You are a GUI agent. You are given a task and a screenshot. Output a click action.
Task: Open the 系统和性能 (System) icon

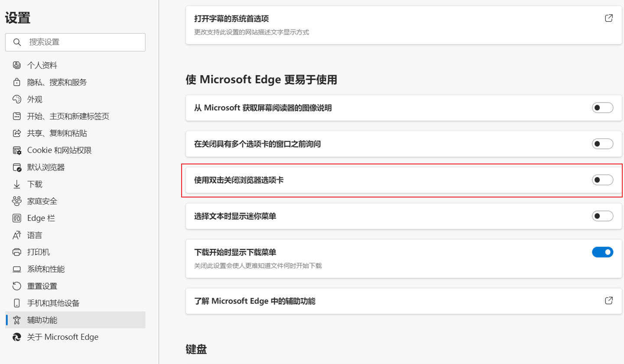[x=16, y=269]
